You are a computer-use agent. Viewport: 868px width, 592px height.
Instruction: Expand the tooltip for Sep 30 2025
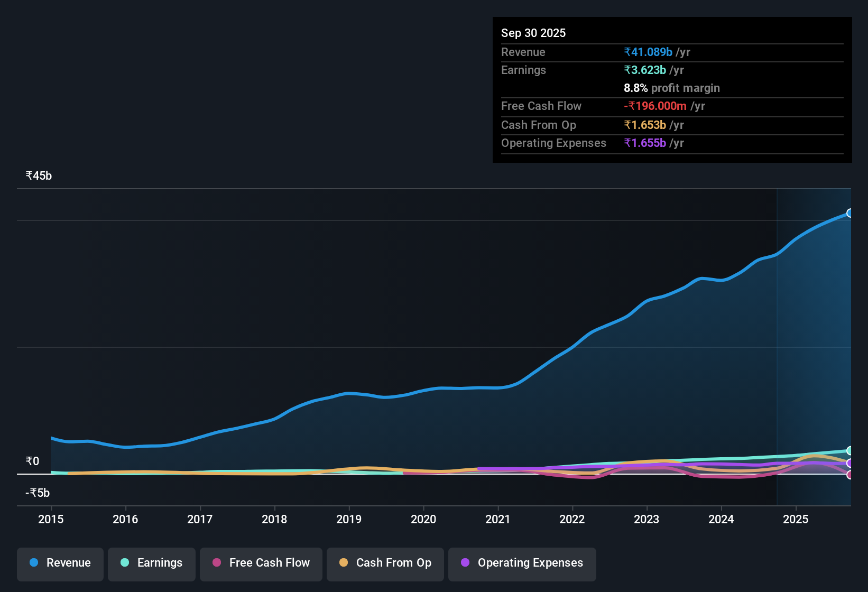point(533,33)
